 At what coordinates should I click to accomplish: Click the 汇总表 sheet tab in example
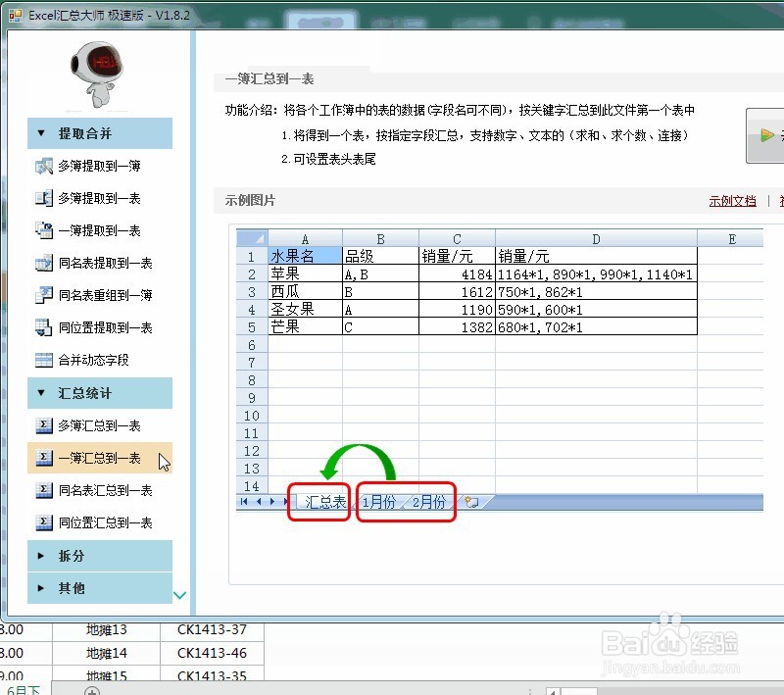click(x=325, y=502)
